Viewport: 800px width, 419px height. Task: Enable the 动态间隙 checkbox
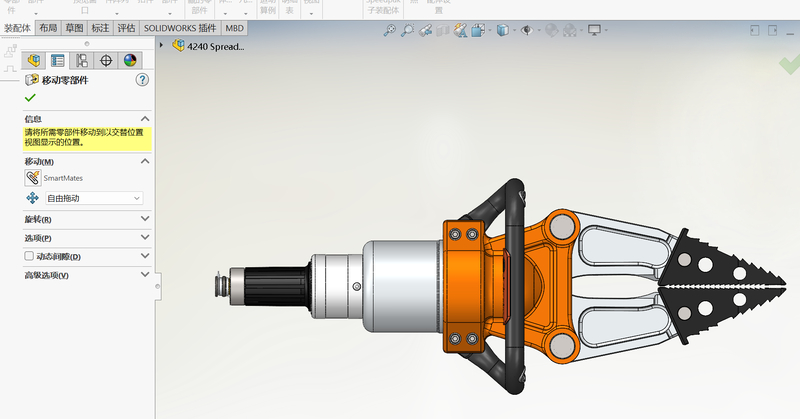(x=30, y=257)
